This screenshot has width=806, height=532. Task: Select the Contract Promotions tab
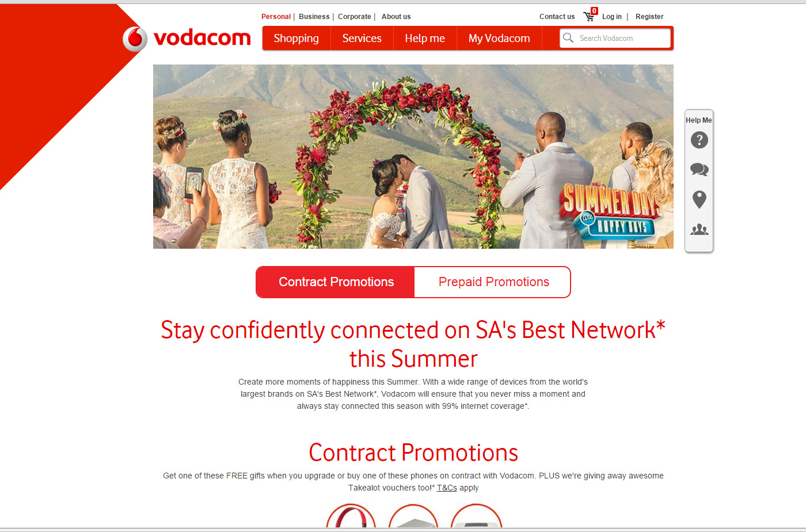pos(336,282)
